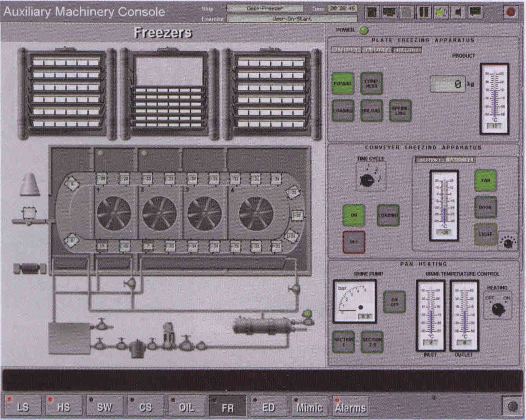Toggle the FAN button on conveyer panel
This screenshot has width=526, height=420.
(x=485, y=181)
